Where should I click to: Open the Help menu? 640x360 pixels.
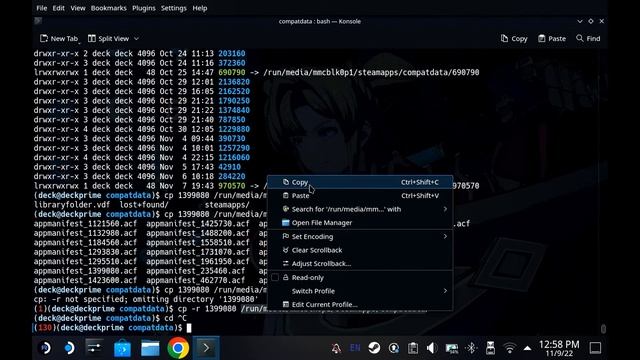(x=200, y=8)
